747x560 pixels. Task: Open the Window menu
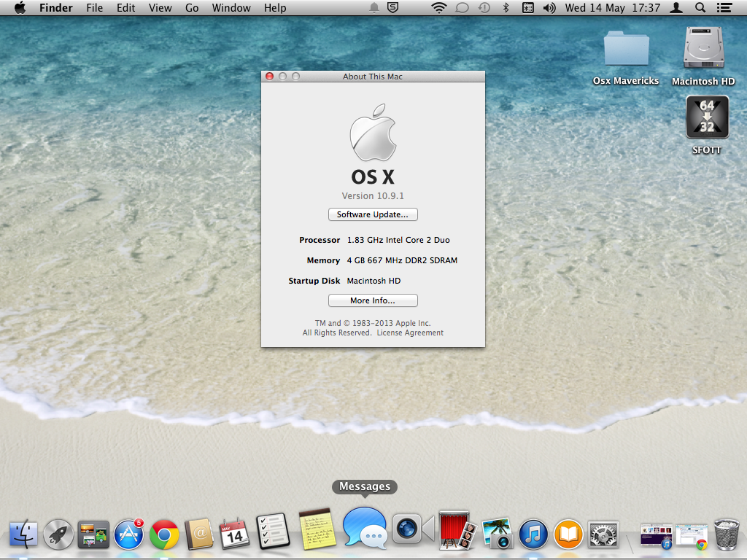tap(231, 7)
